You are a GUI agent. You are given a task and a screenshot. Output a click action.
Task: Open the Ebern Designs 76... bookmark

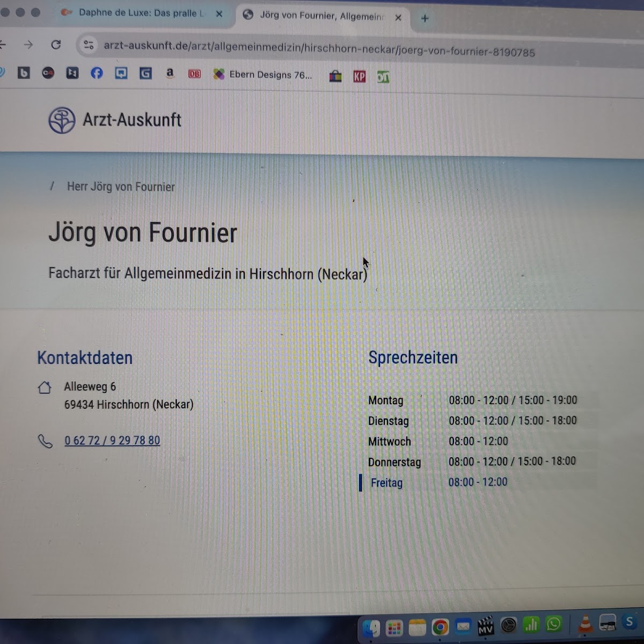coord(262,75)
